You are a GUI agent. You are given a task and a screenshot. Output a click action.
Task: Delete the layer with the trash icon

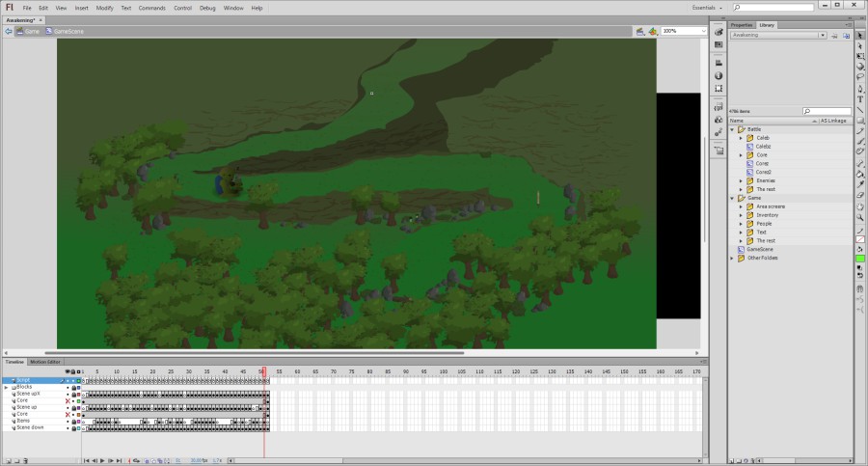click(x=26, y=461)
